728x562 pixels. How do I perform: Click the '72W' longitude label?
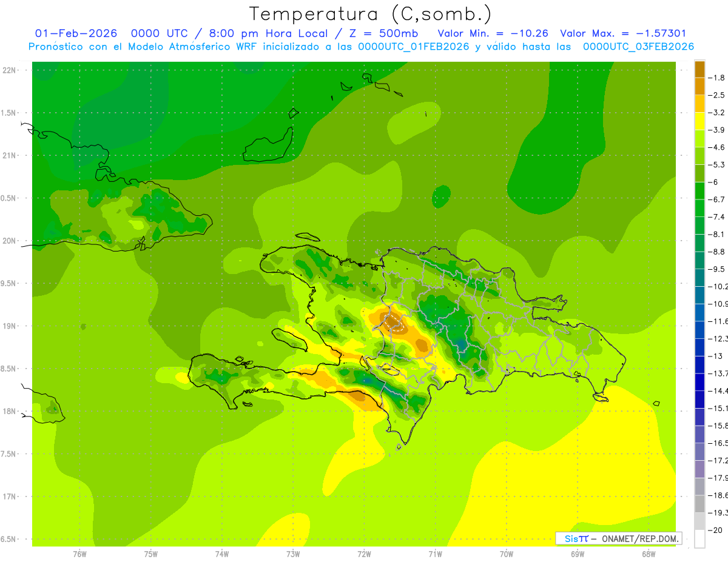(364, 554)
